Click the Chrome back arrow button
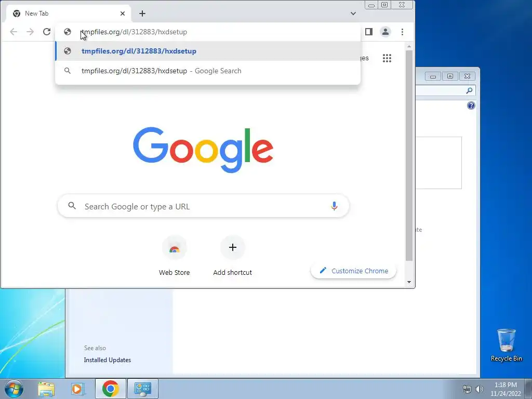 14,32
